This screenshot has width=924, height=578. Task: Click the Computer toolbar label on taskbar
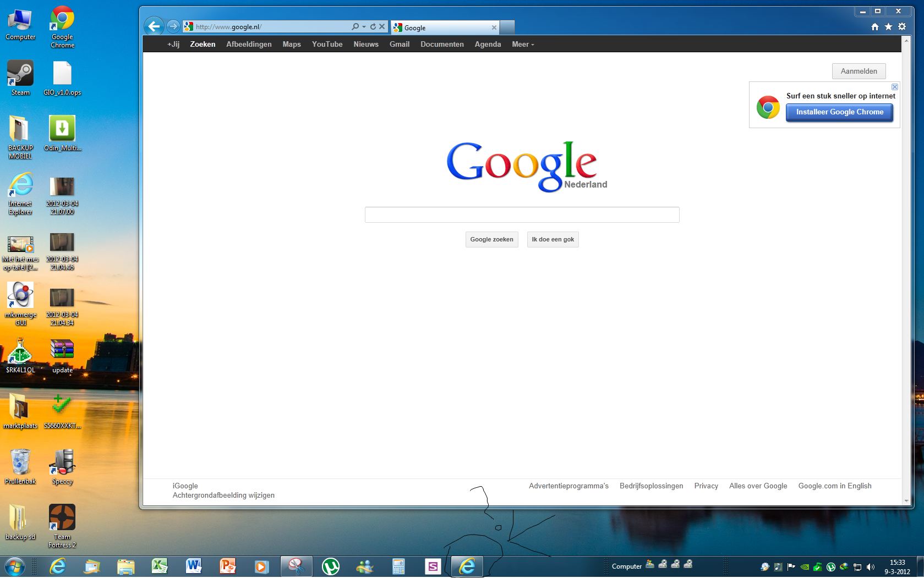pos(627,566)
